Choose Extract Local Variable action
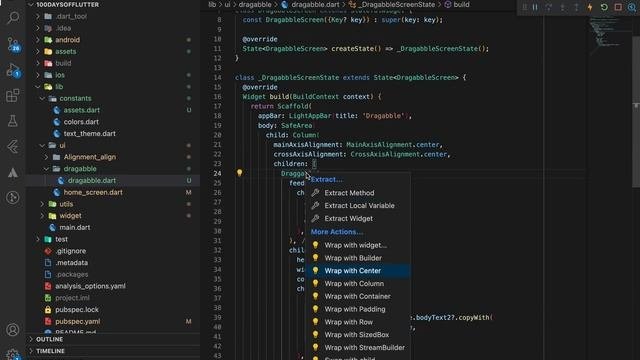Viewport: 640px width, 360px height. (360, 206)
